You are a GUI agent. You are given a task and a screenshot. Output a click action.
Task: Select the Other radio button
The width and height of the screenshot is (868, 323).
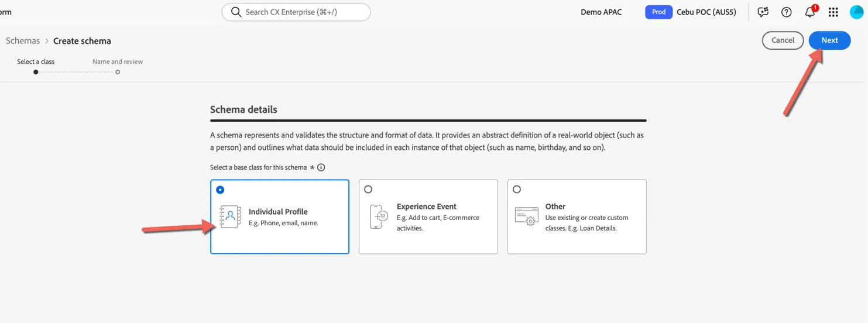(x=517, y=189)
